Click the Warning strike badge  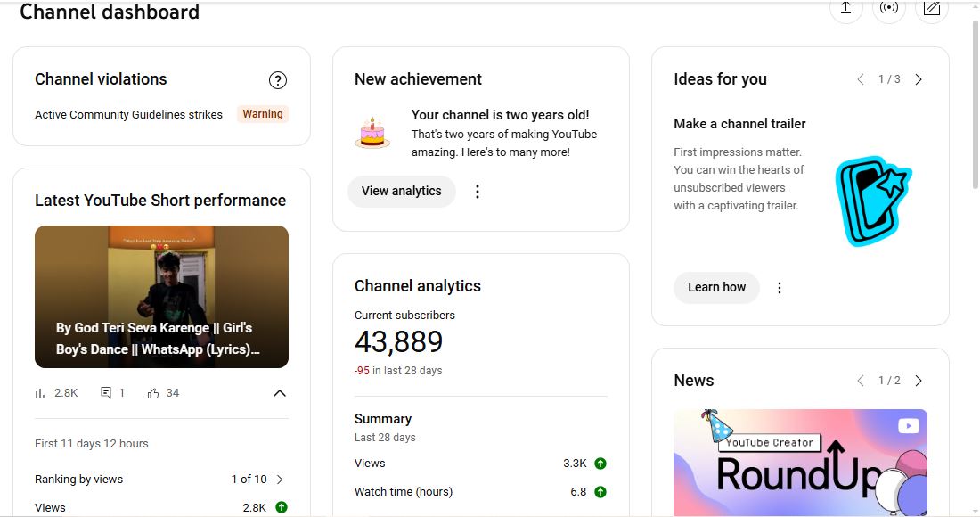point(263,114)
